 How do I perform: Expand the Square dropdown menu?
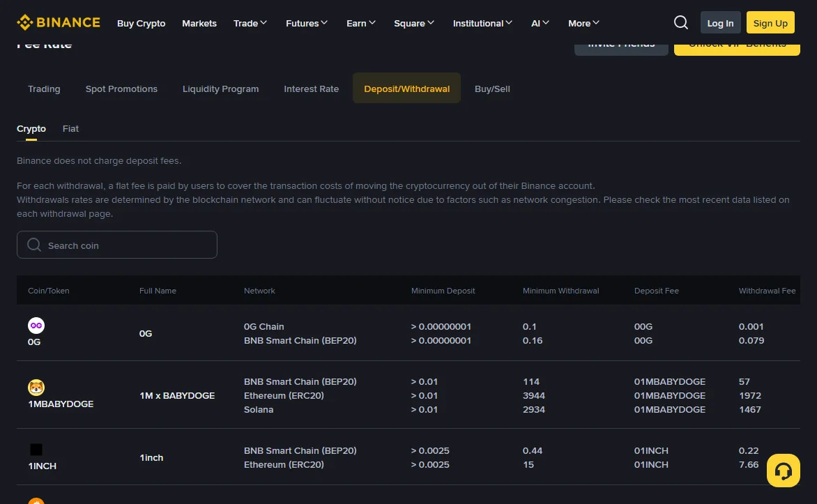[x=413, y=23]
